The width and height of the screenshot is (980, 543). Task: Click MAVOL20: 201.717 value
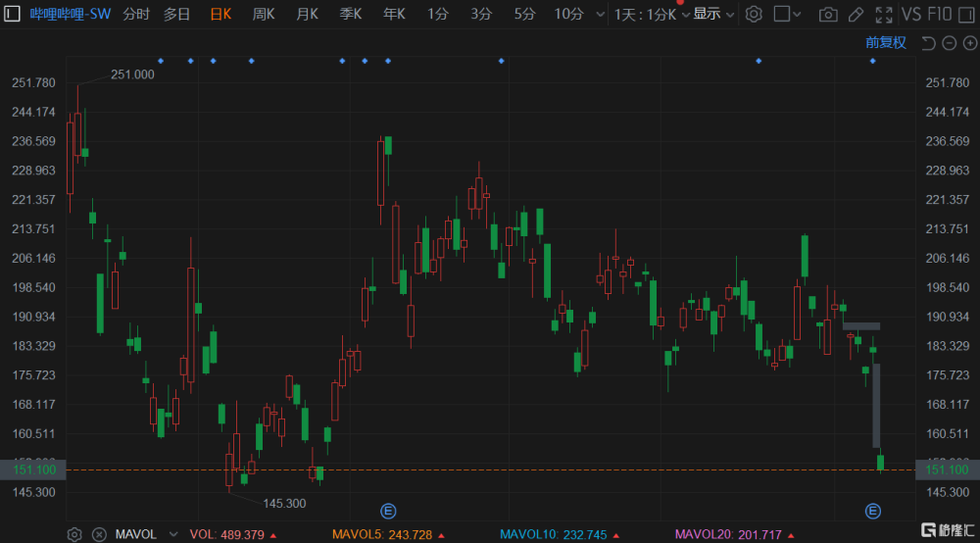(729, 535)
